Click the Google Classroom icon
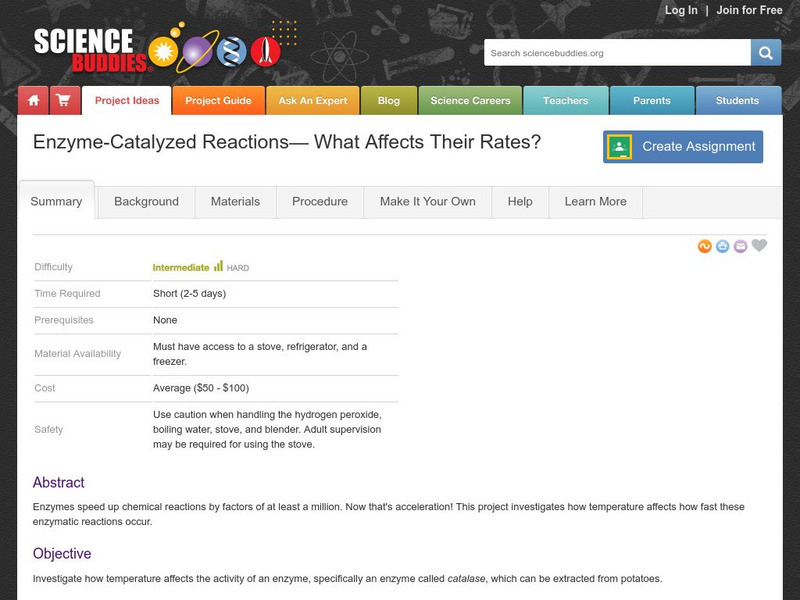The image size is (800, 600). pos(619,147)
